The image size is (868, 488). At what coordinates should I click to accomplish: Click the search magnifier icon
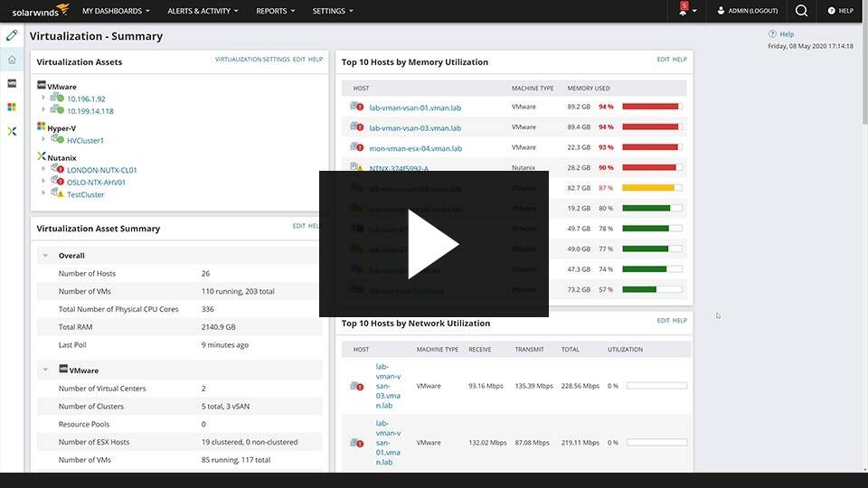[801, 11]
